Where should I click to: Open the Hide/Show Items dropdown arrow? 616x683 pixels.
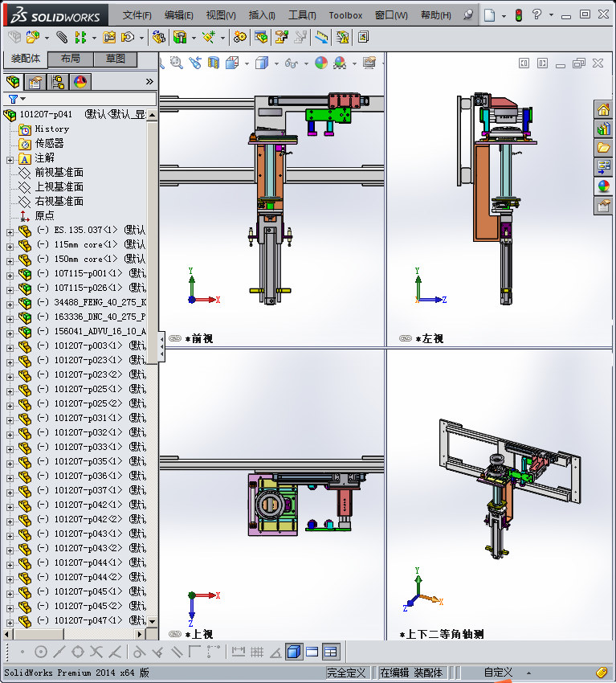[x=306, y=64]
